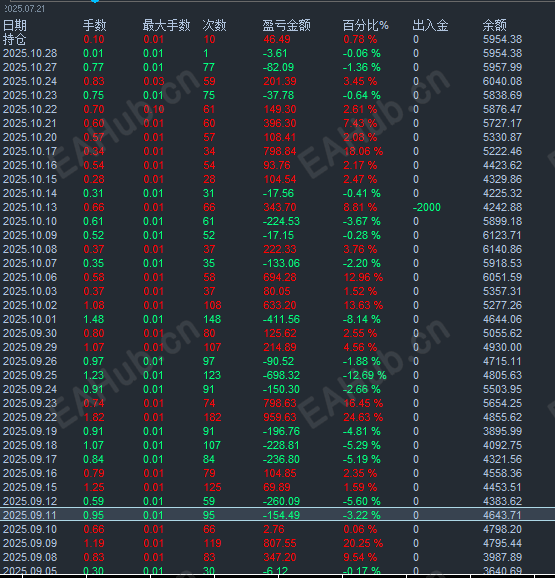
Task: Select the date 2025.10.27
Action: click(30, 67)
